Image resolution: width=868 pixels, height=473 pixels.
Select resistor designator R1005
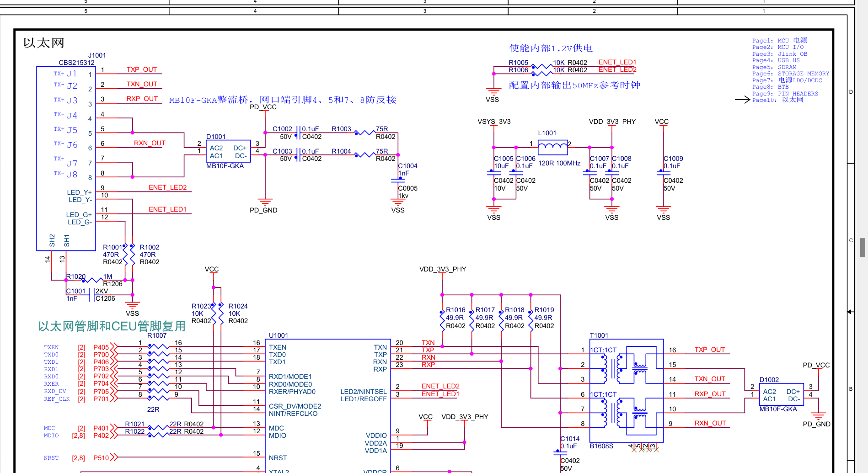[x=518, y=63]
